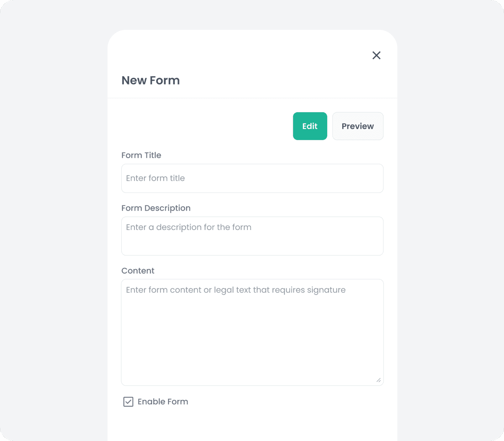Screen dimensions: 504x441
Task: Dismiss the New Form dialog
Action: (x=376, y=55)
